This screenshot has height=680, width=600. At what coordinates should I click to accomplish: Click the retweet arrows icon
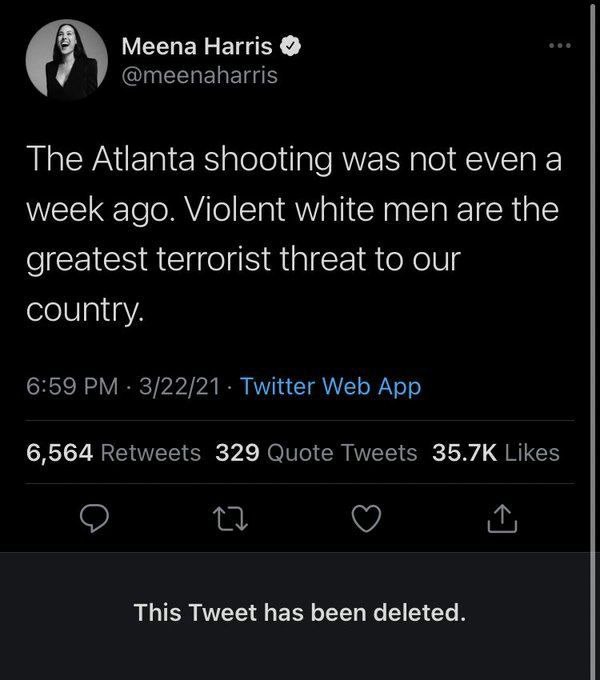coord(230,520)
